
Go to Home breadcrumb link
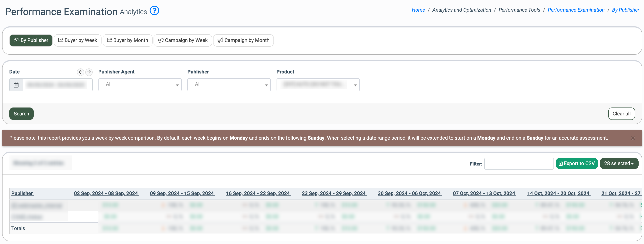point(418,10)
